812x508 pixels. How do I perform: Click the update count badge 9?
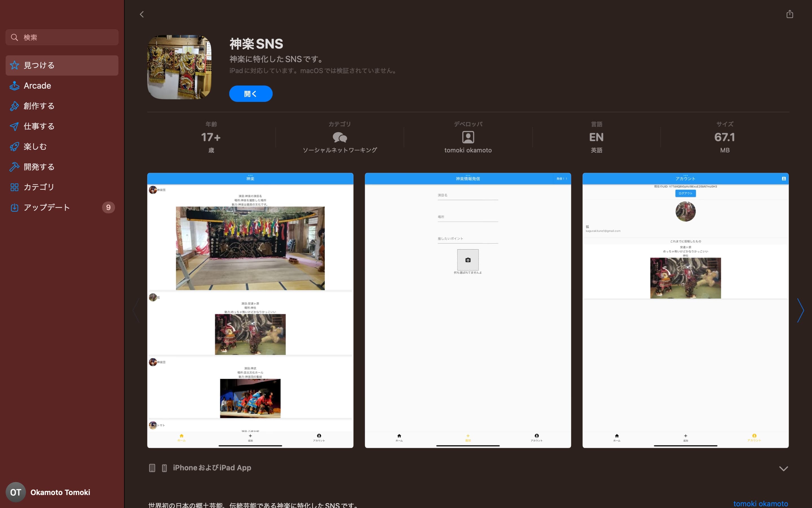pos(108,207)
